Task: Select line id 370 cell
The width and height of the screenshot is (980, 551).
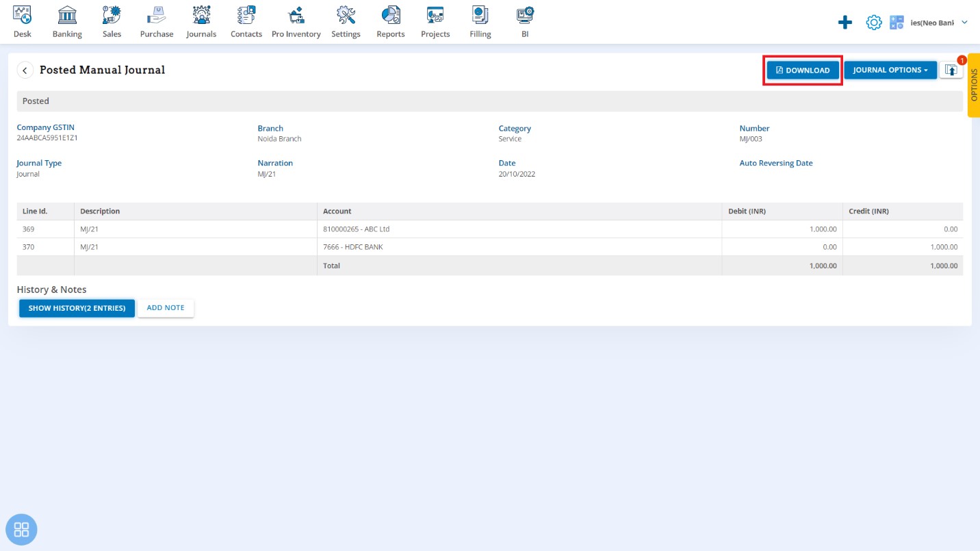Action: coord(45,247)
